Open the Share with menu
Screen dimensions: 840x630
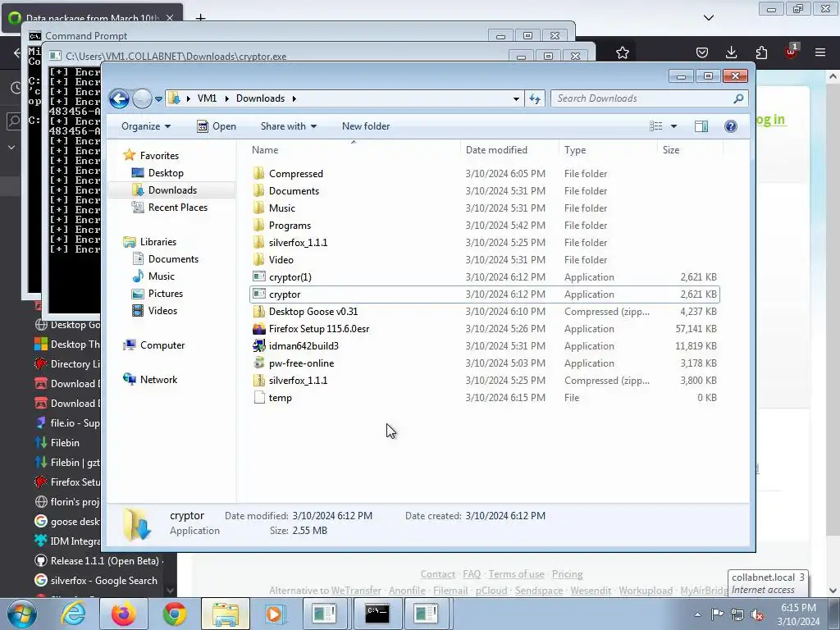point(289,126)
